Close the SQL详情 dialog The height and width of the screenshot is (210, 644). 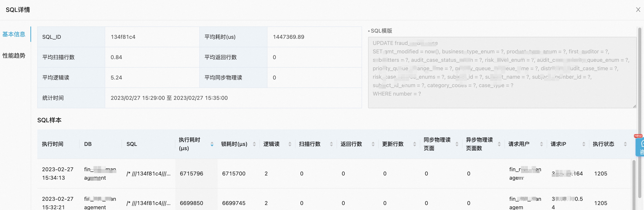638,9
